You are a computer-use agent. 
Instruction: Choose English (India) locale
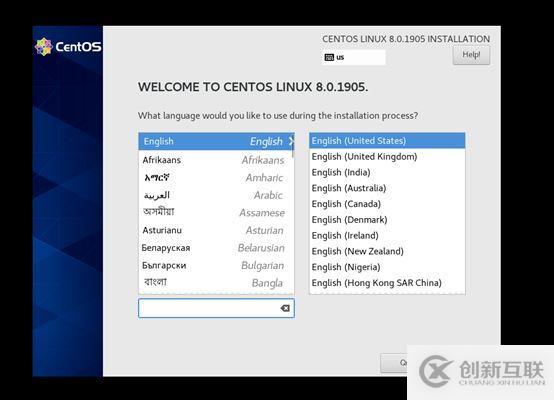tap(387, 172)
